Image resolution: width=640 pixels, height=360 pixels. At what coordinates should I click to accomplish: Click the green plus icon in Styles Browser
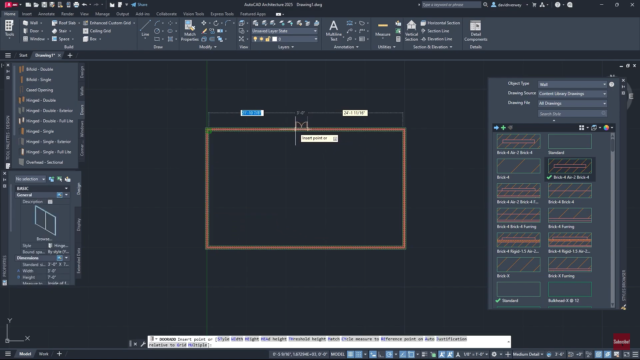(x=503, y=128)
